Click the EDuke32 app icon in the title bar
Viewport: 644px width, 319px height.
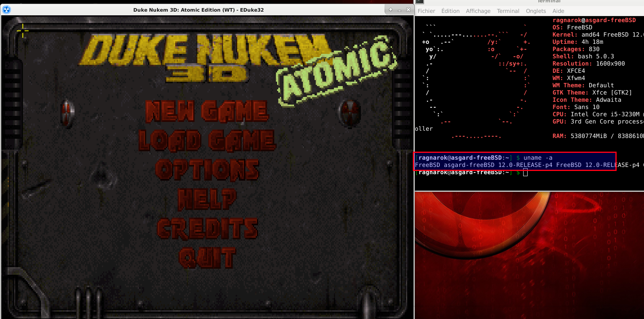point(6,10)
